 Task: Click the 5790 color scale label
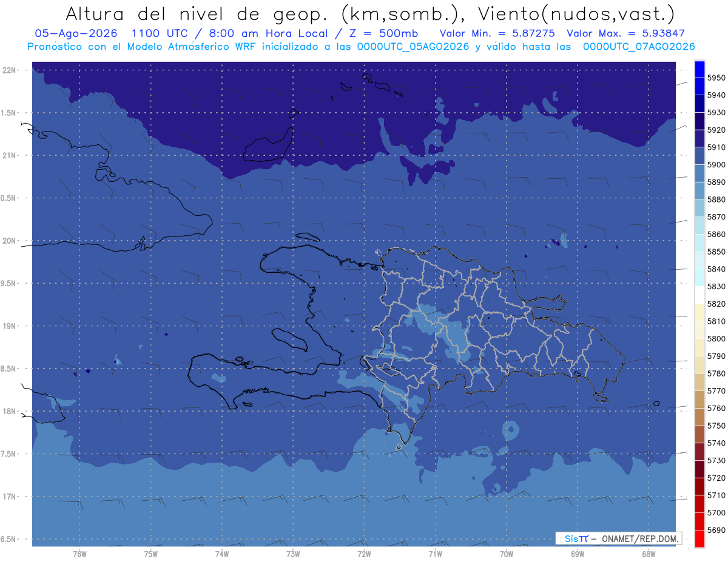(716, 356)
